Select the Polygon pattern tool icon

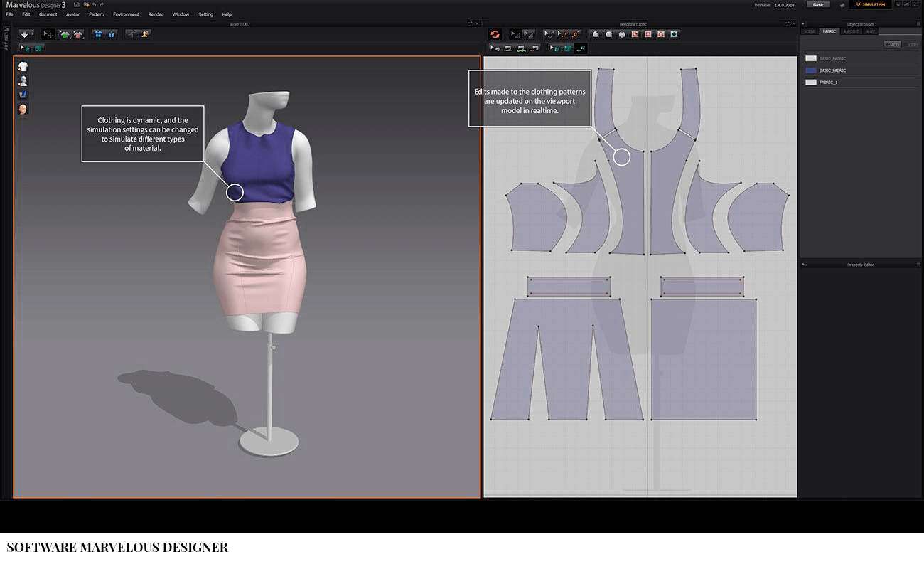click(x=596, y=34)
